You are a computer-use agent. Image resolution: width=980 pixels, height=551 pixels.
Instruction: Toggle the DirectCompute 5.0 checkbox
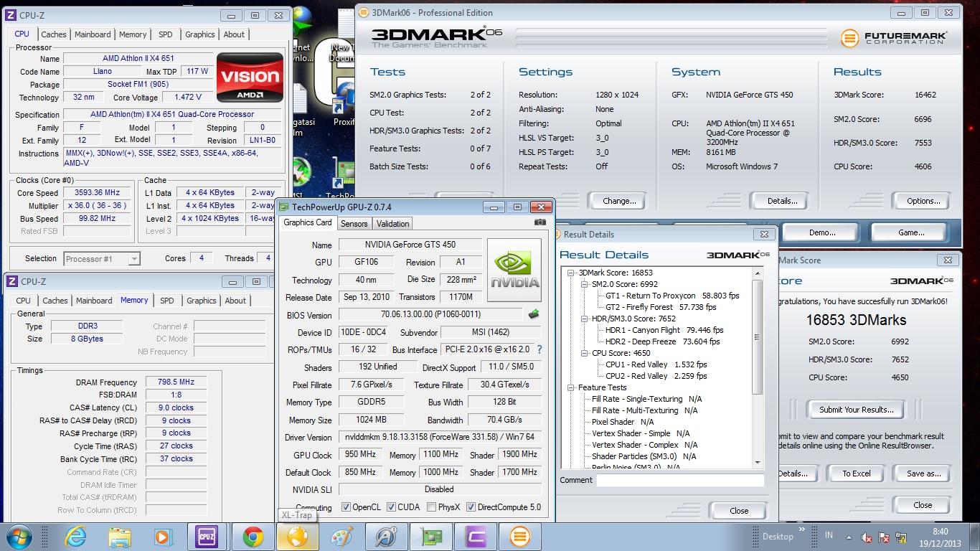click(471, 507)
